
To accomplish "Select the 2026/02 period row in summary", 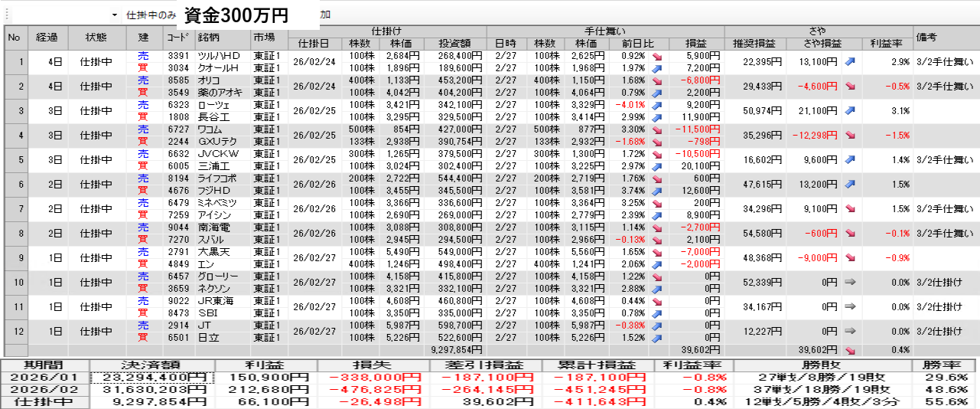I will [x=44, y=390].
